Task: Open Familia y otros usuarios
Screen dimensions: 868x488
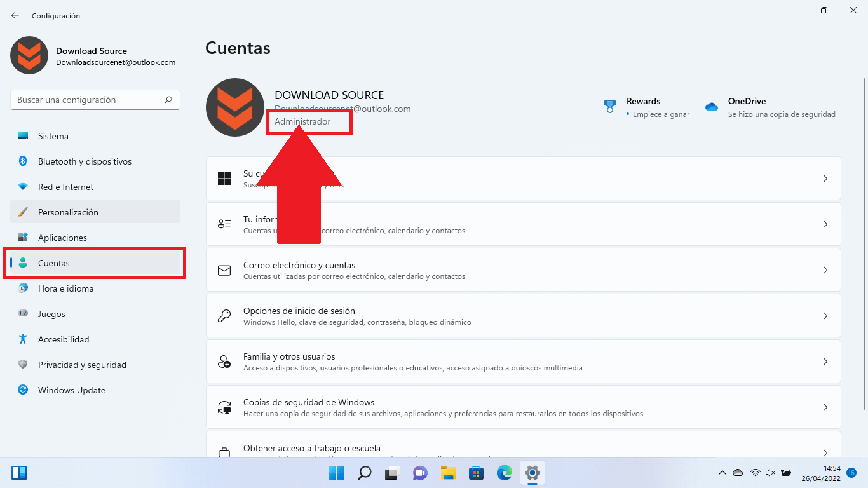Action: [x=523, y=362]
